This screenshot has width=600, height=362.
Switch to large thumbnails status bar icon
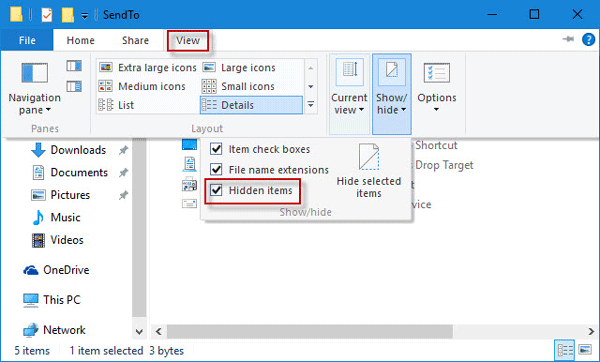pos(585,350)
